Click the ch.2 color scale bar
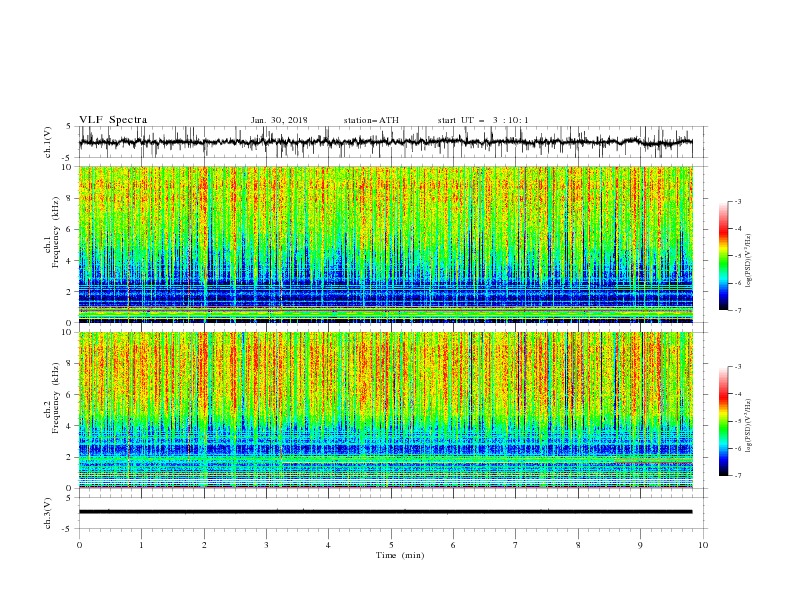Screen dimensions: 792x612 [724, 421]
